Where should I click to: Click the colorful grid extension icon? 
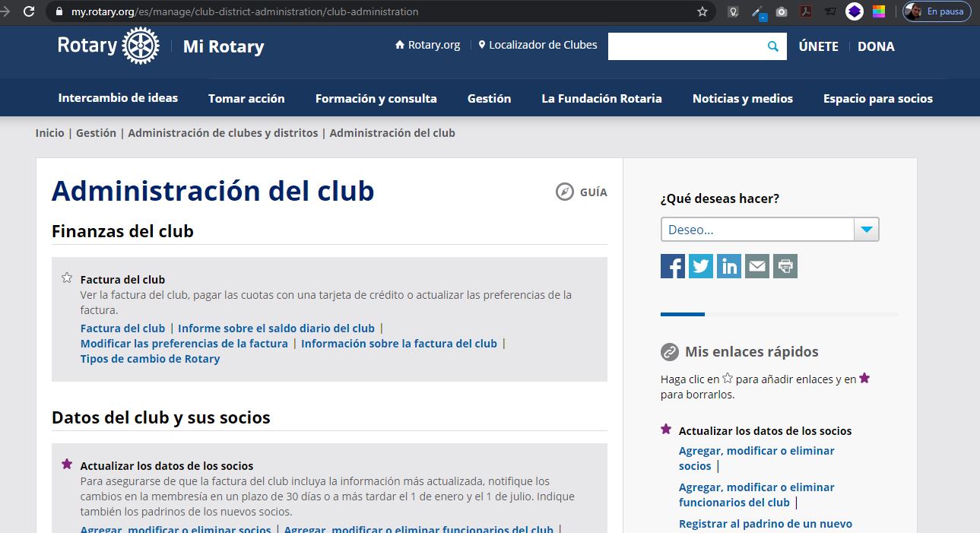pyautogui.click(x=879, y=11)
